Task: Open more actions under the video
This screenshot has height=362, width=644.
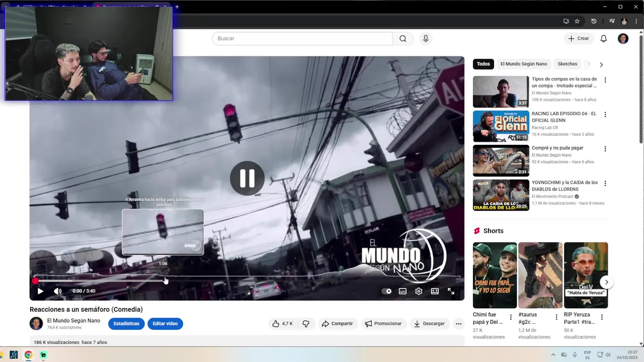Action: click(x=458, y=324)
